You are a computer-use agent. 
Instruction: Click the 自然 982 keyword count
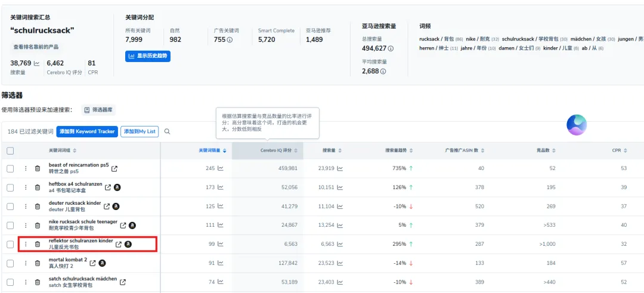pos(175,40)
